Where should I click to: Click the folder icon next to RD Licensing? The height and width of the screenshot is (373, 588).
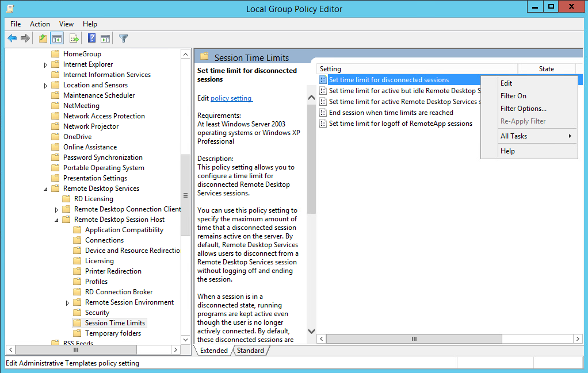(66, 198)
